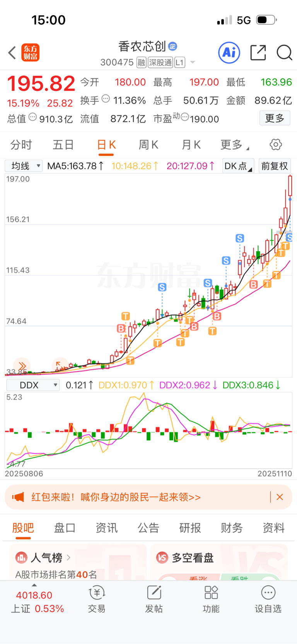Viewport: 297px width, 644px height.
Task: Switch to the 月K tab
Action: pyautogui.click(x=191, y=145)
